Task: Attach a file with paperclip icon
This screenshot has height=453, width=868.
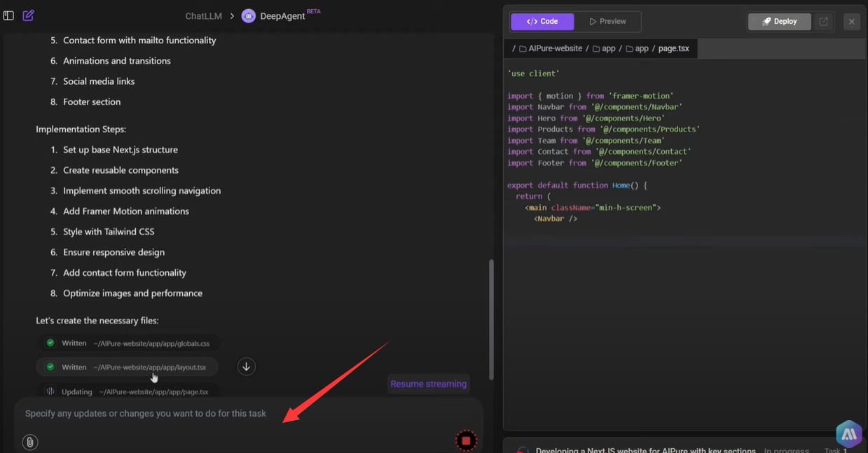Action: (29, 442)
